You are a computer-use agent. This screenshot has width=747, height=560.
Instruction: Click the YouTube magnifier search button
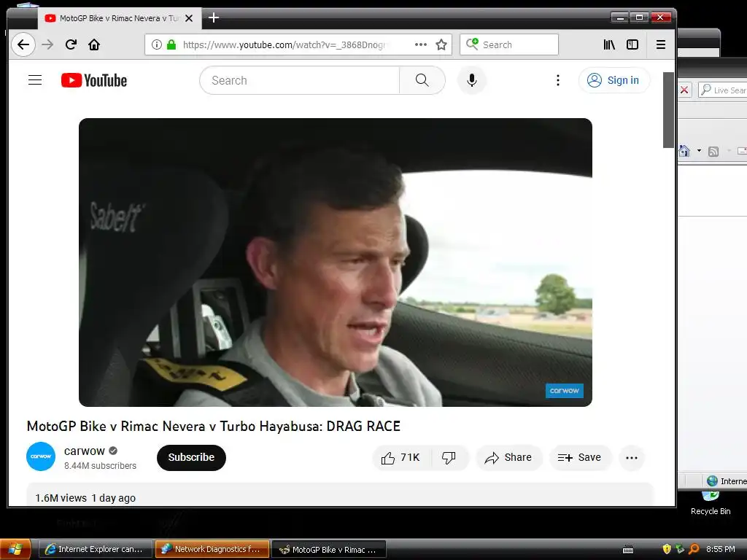422,80
